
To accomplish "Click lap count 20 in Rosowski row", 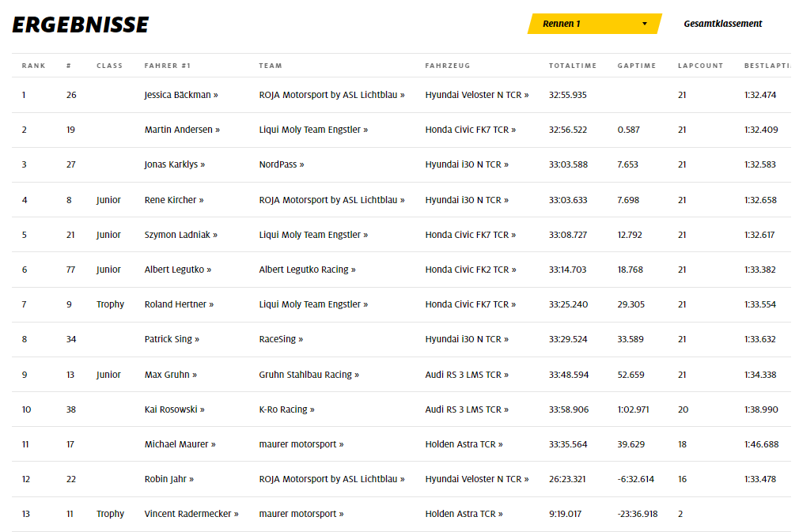I will [x=683, y=409].
